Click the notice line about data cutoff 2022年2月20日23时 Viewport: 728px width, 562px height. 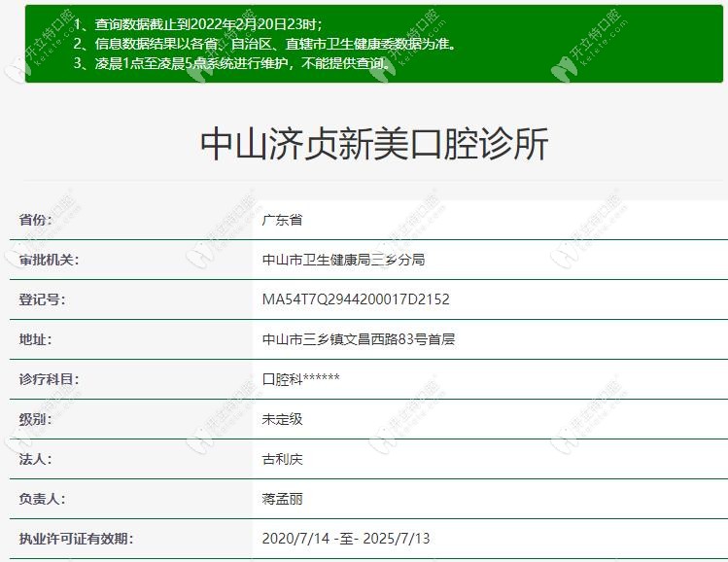click(x=197, y=24)
